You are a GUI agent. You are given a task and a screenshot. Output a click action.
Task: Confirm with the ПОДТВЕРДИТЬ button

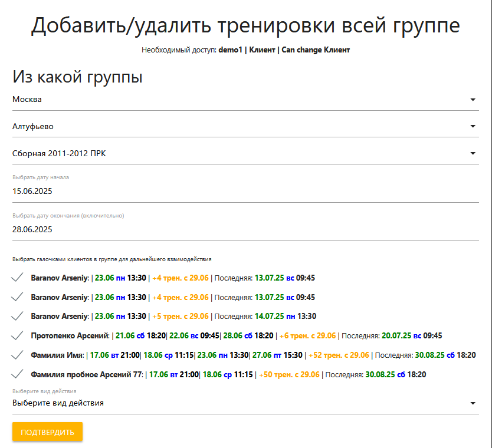47,432
